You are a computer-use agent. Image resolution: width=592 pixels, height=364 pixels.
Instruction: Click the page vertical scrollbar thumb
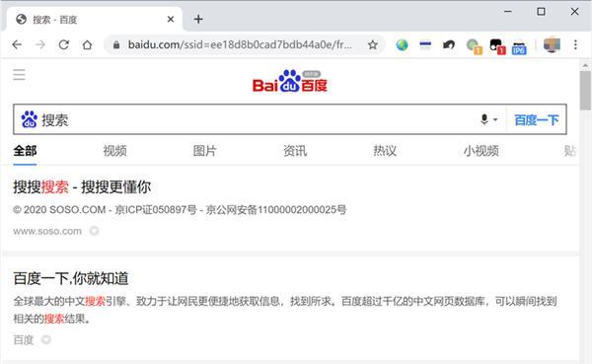(585, 90)
